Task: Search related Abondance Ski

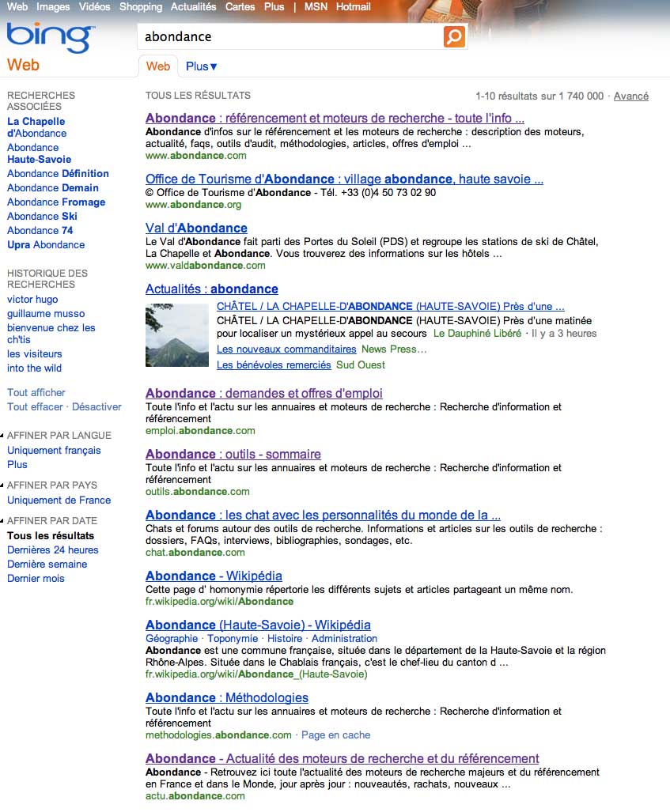Action: 42,217
